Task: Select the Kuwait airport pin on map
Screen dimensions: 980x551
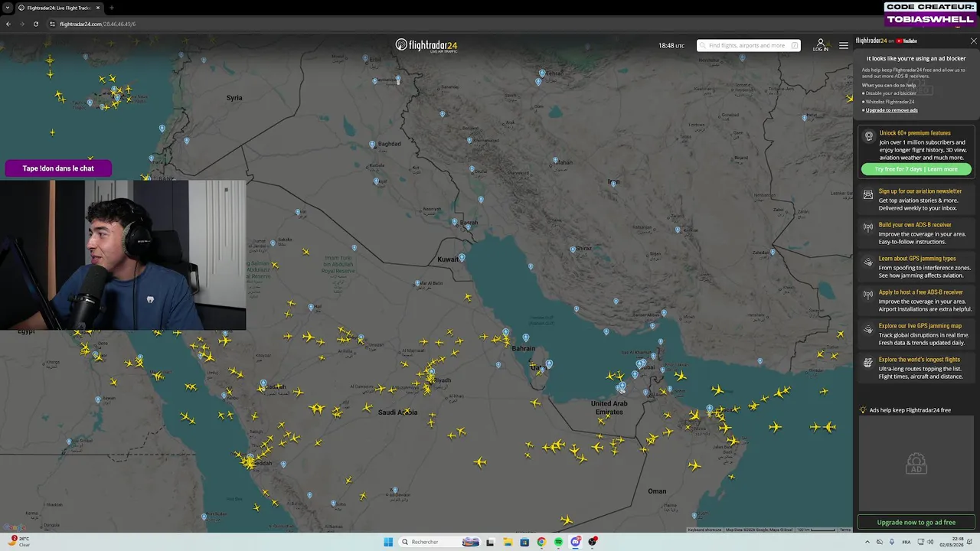Action: click(462, 258)
